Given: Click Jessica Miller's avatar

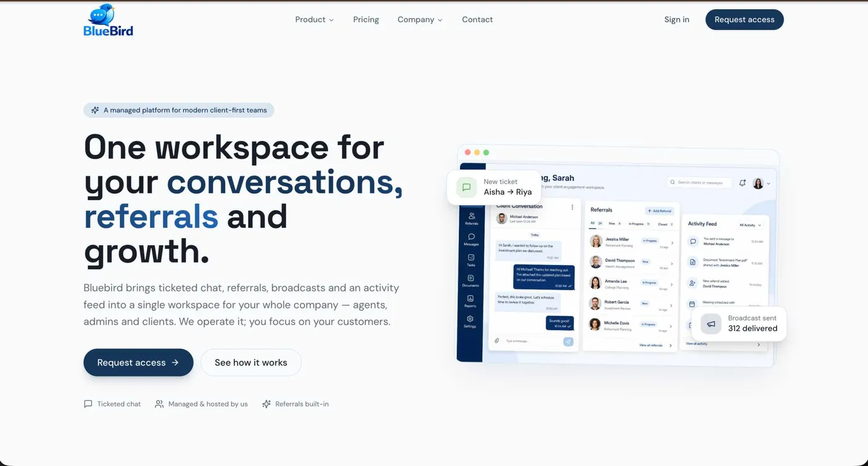Looking at the screenshot, I should click(596, 241).
